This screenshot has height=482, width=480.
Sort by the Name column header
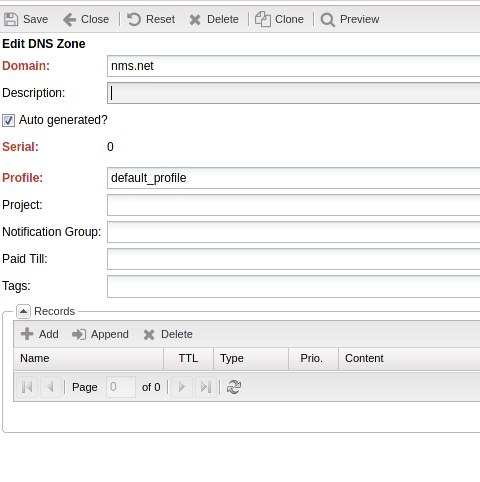point(88,359)
